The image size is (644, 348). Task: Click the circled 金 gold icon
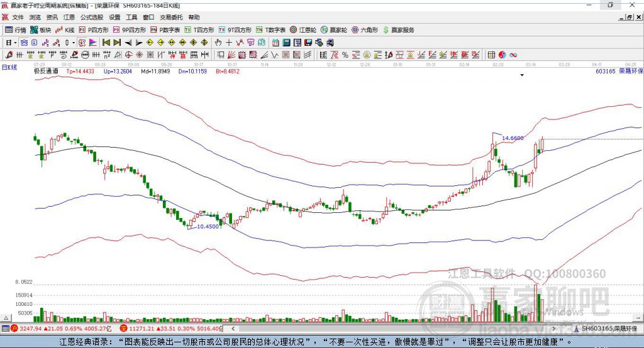pos(367,55)
